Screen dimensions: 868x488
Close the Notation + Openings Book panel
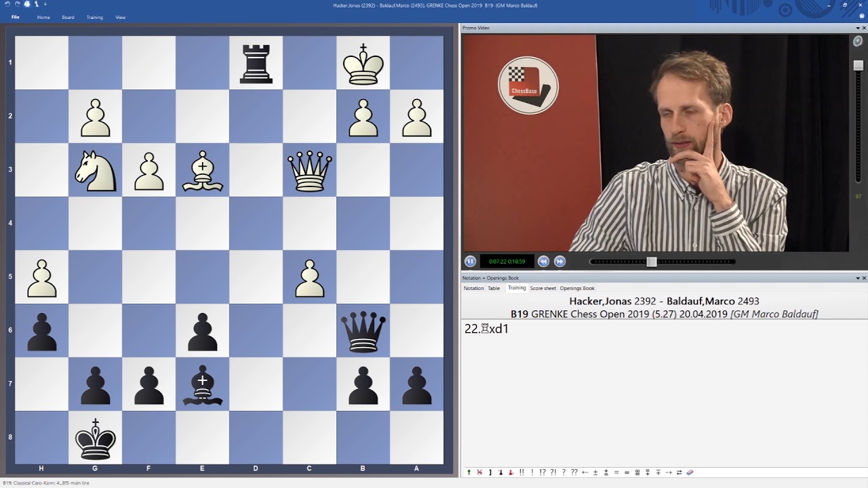[864, 278]
